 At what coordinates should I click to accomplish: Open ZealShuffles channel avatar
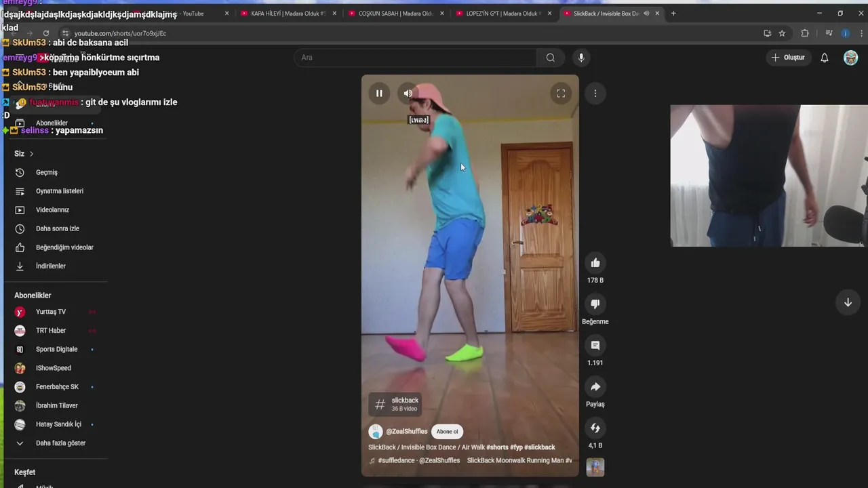click(x=376, y=432)
